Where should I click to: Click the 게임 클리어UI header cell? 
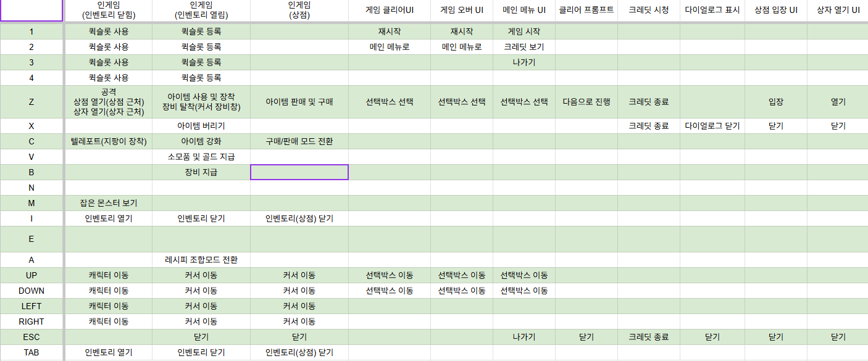tap(390, 10)
